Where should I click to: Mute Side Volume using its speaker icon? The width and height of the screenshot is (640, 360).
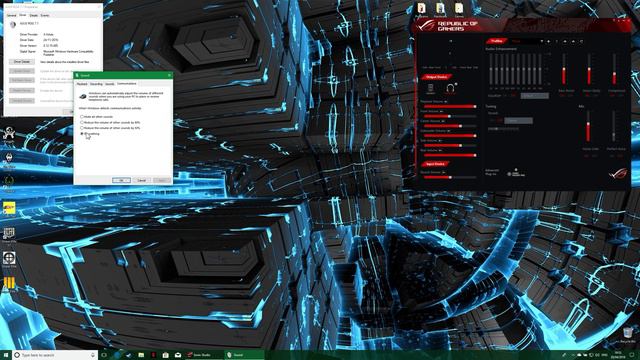440,141
